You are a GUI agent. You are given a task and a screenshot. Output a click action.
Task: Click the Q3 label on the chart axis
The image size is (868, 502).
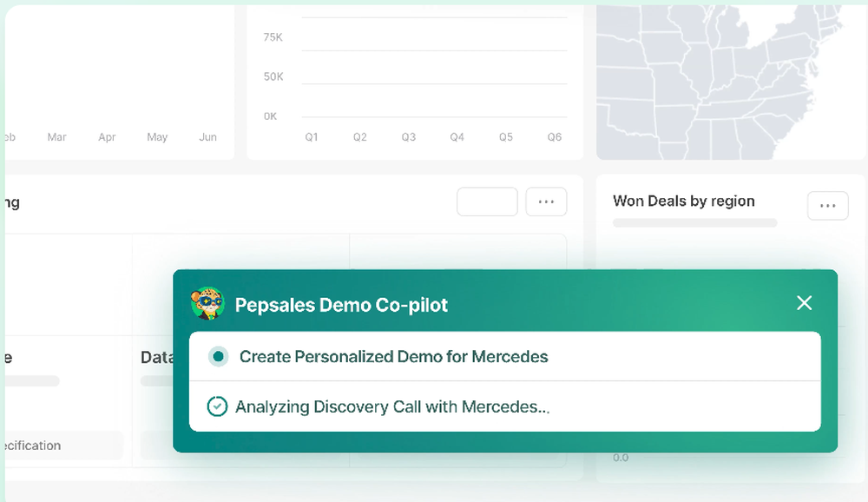pos(409,137)
